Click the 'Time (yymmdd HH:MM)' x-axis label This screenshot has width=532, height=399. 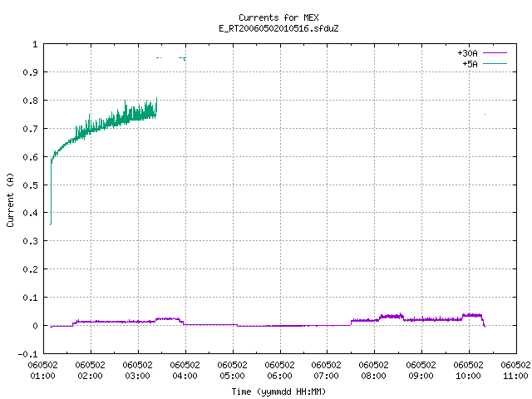tap(278, 392)
